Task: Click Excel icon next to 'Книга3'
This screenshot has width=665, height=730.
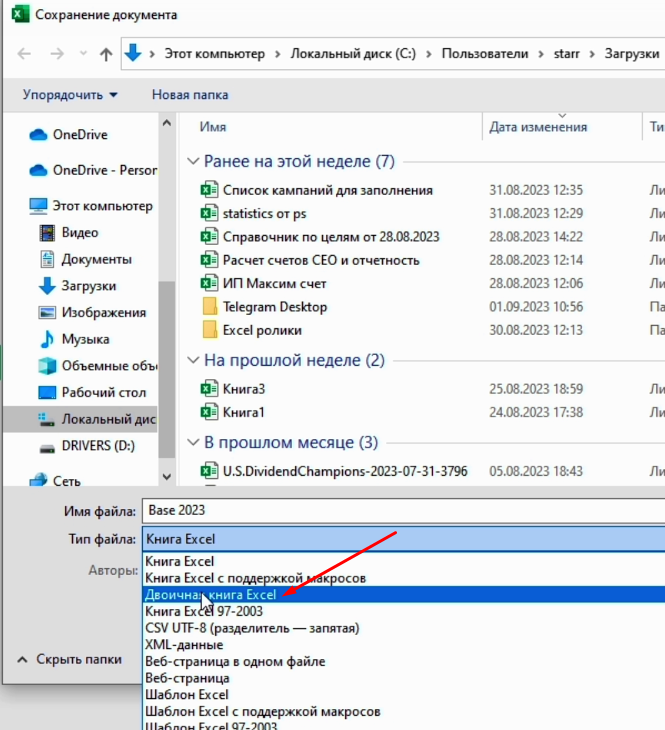Action: tap(209, 389)
